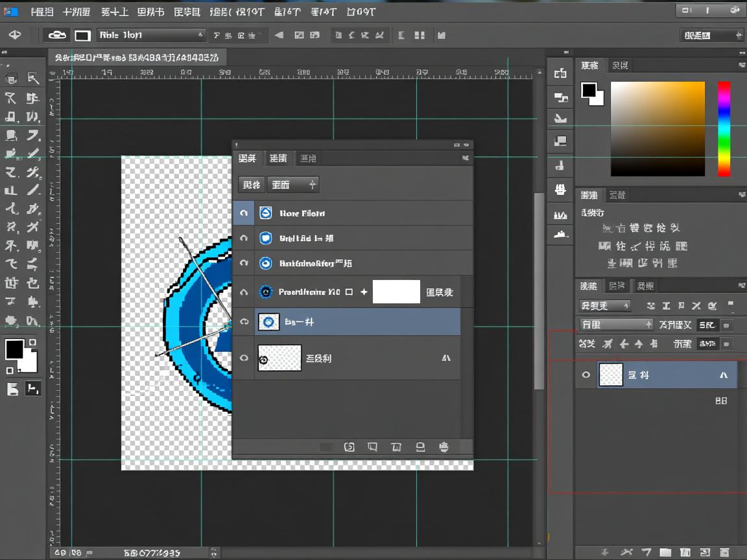Click the cloud-shaped icon in the options bar
This screenshot has width=747, height=560.
coord(57,35)
